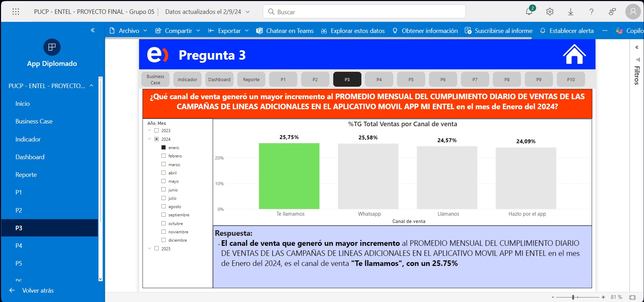
Task: Collapse the 2024 tree node
Action: coord(149,139)
